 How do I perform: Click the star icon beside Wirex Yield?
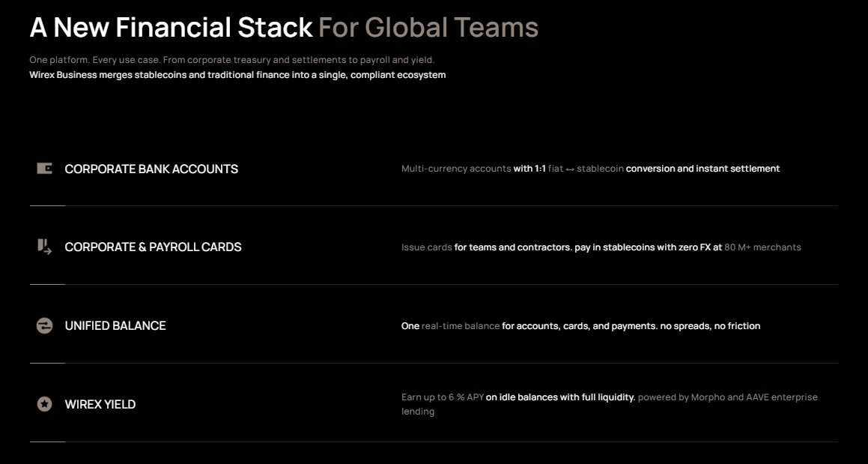(44, 404)
